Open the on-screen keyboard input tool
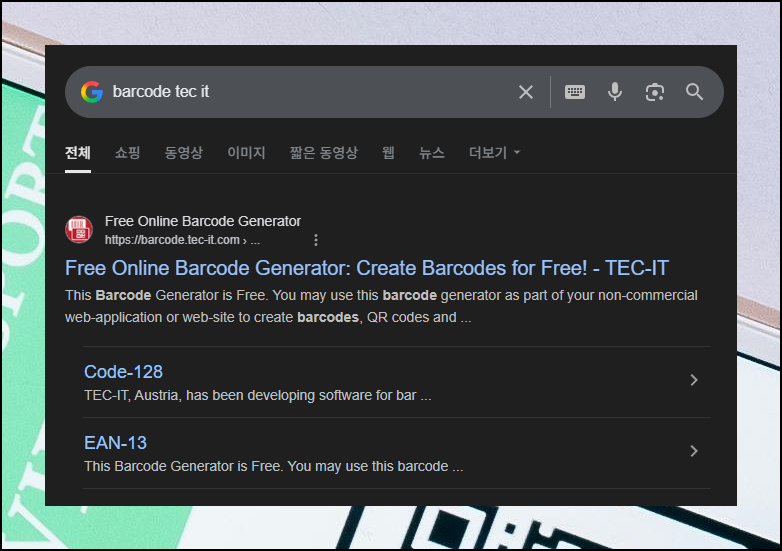This screenshot has width=782, height=551. 575,92
